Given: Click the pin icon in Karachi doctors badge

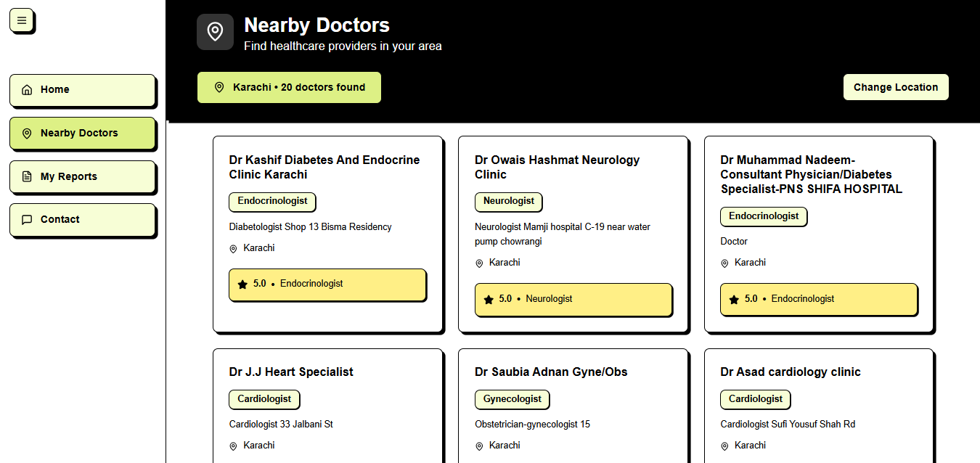Looking at the screenshot, I should click(x=219, y=87).
